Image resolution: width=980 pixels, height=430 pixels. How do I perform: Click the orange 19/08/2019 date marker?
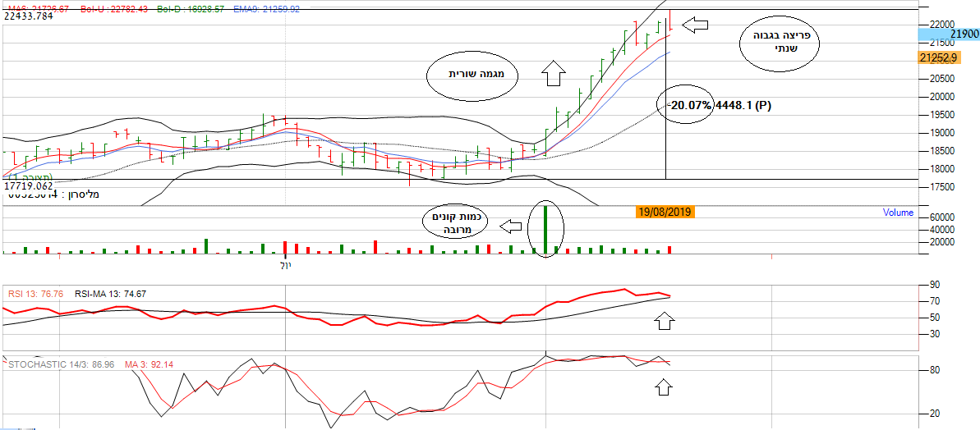point(665,212)
